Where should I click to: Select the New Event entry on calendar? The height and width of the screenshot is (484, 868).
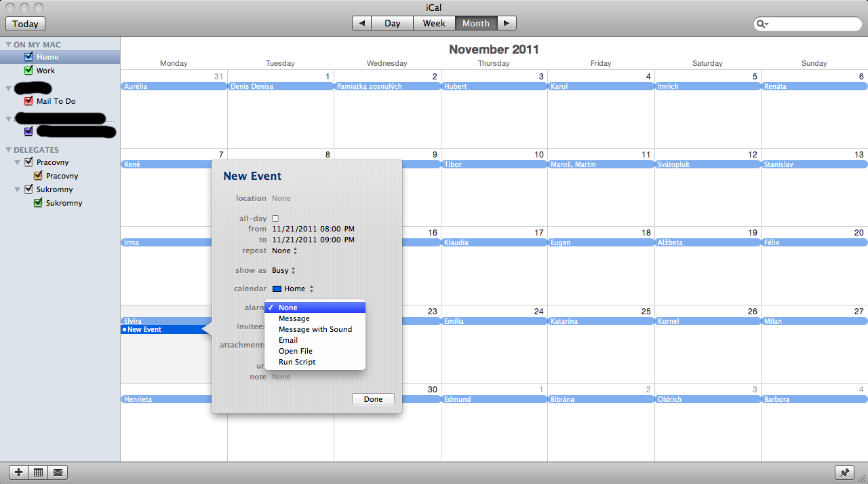163,329
